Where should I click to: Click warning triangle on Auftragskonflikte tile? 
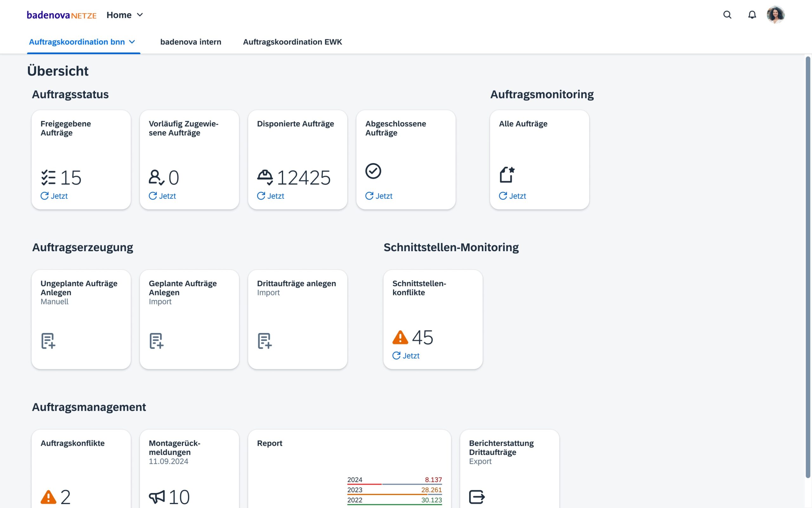(x=48, y=497)
